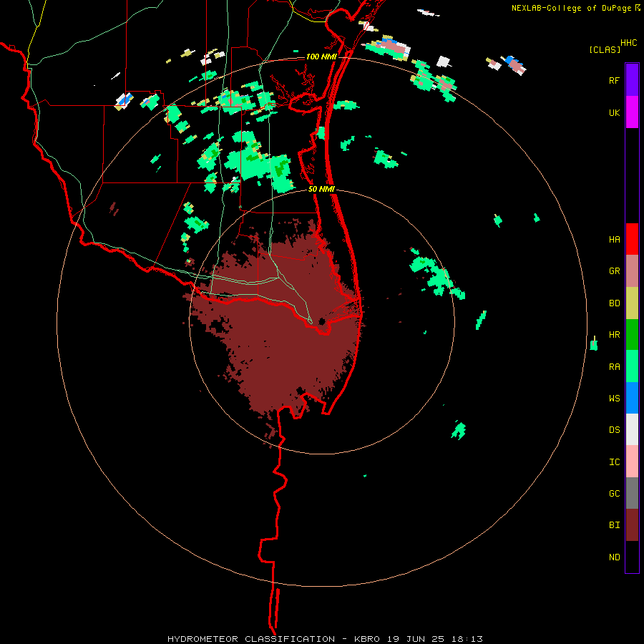Pick the WS blue legend swatch

(x=632, y=398)
